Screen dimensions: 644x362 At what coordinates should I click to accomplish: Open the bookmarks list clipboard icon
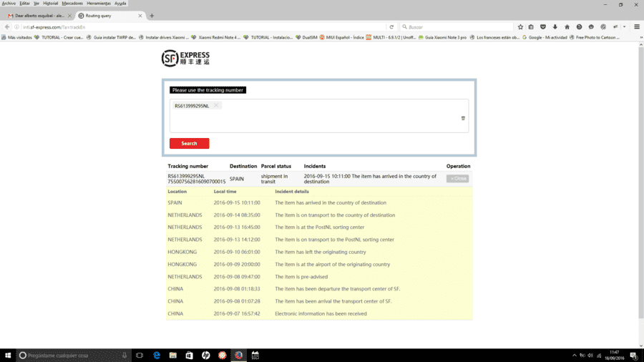(531, 26)
